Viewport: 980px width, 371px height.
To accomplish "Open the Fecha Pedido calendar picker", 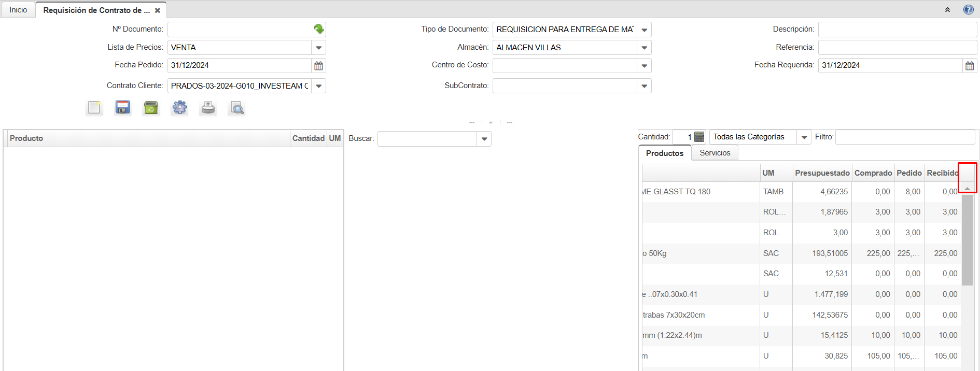I will point(319,66).
